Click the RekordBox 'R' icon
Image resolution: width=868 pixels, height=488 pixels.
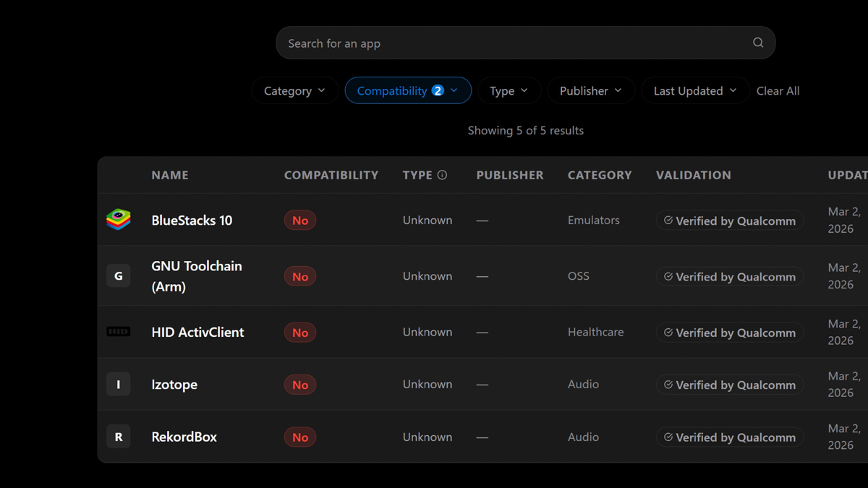click(119, 437)
